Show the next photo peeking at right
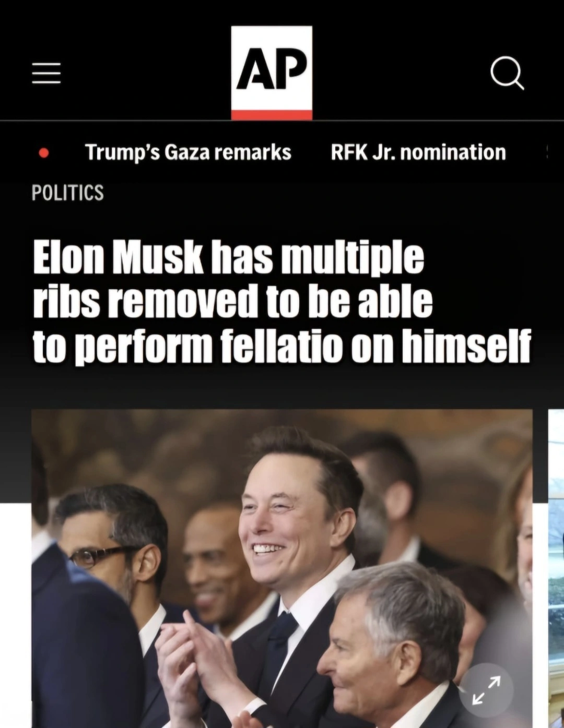564x728 pixels. coord(556,569)
